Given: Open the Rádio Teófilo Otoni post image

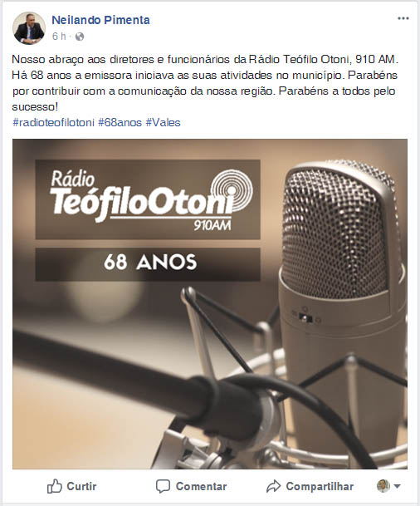Looking at the screenshot, I should click(x=210, y=303).
